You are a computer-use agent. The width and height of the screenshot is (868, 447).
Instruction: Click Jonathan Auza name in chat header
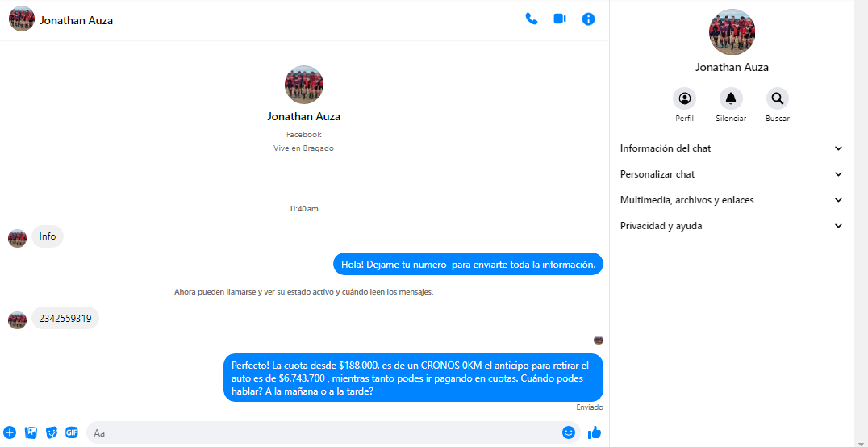77,20
